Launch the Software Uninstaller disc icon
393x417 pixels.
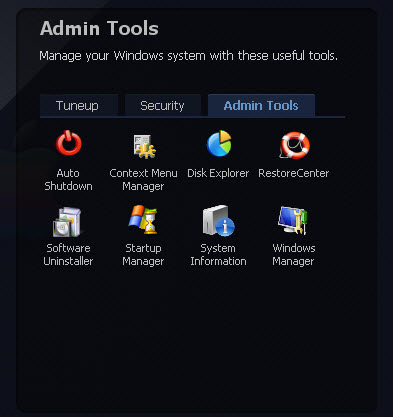(68, 222)
